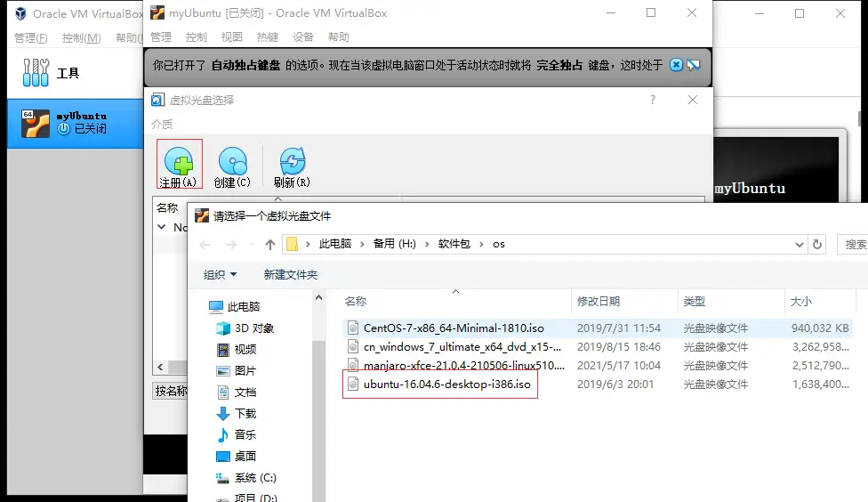Screen dimensions: 868x502
Task: Open the 设备 (Devices) menu
Action: pos(303,37)
